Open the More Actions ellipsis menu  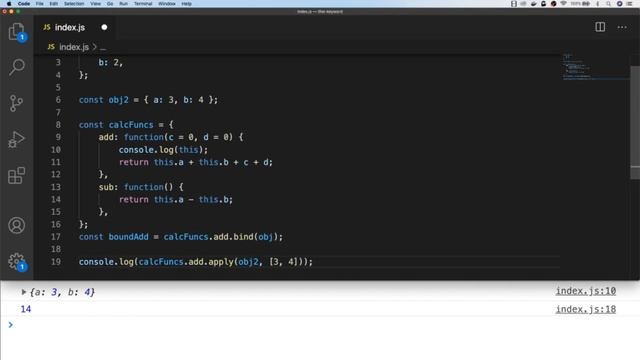(622, 27)
